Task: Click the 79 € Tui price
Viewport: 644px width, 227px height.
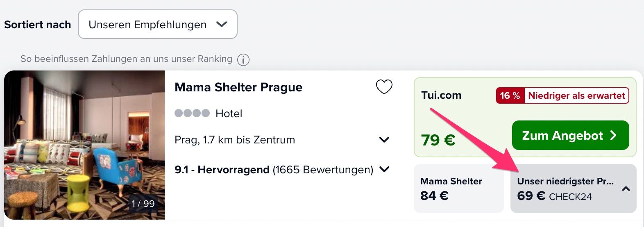Action: point(438,140)
